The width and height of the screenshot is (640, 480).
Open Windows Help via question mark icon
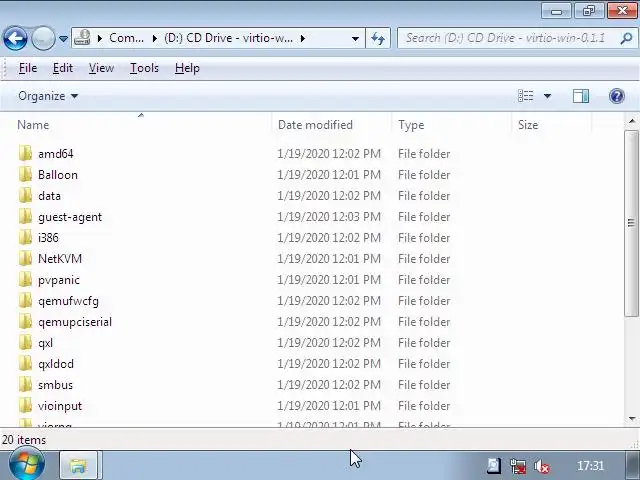(617, 96)
